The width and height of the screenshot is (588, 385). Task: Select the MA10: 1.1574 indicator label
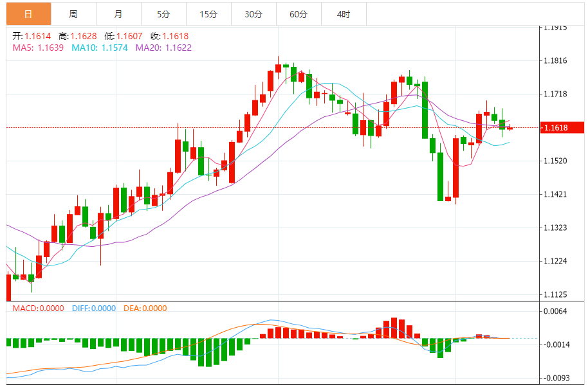[100, 48]
